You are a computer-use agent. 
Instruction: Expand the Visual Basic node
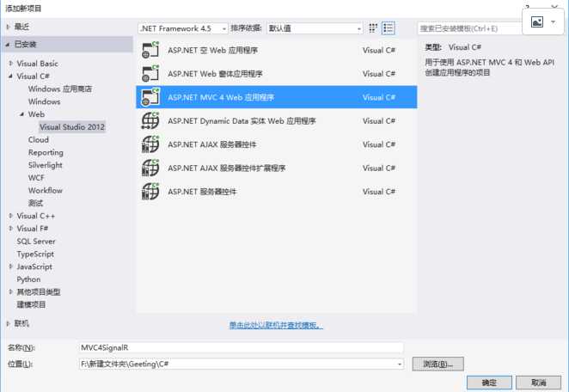(x=10, y=64)
